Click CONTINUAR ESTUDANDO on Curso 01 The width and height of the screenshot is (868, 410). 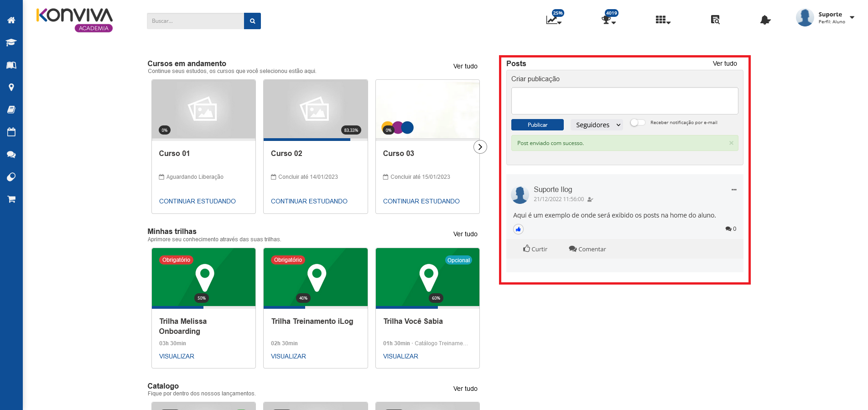click(198, 201)
